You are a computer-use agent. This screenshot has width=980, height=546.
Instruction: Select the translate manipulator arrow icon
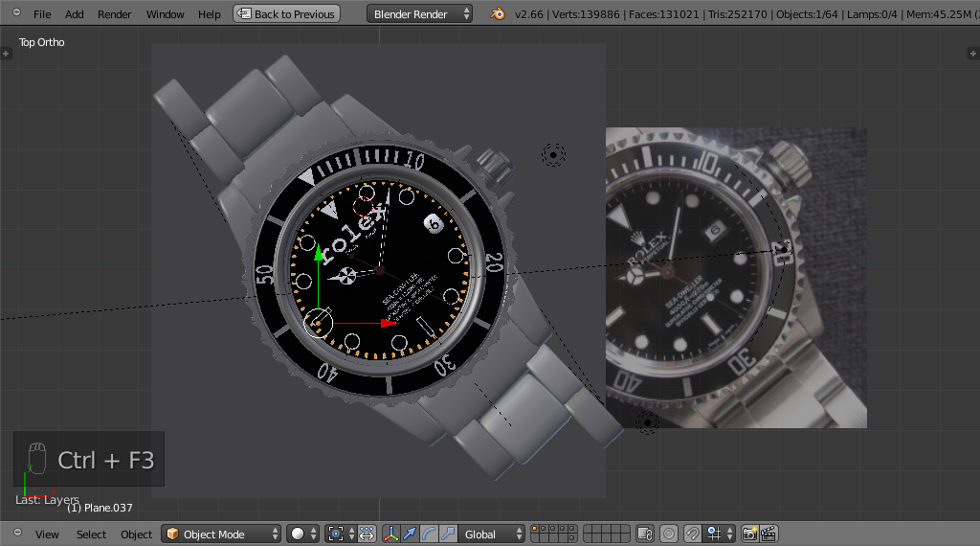click(410, 535)
